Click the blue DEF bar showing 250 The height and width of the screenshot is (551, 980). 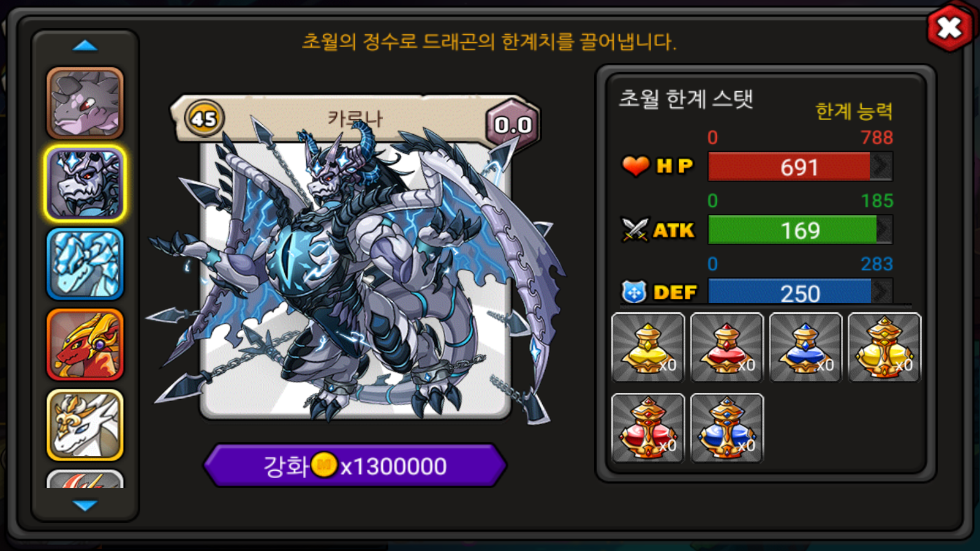point(800,292)
